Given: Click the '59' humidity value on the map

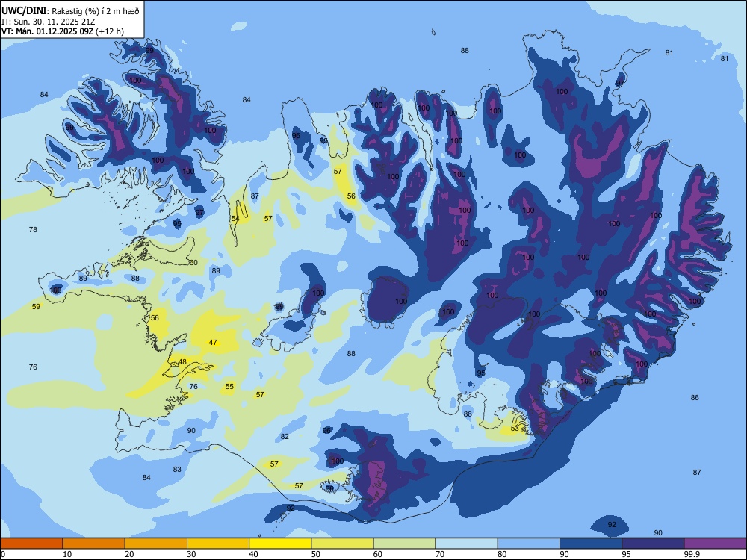Looking at the screenshot, I should pos(36,307).
